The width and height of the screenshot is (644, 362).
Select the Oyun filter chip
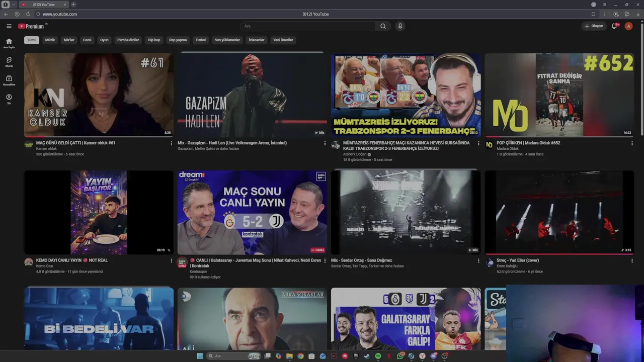point(104,40)
